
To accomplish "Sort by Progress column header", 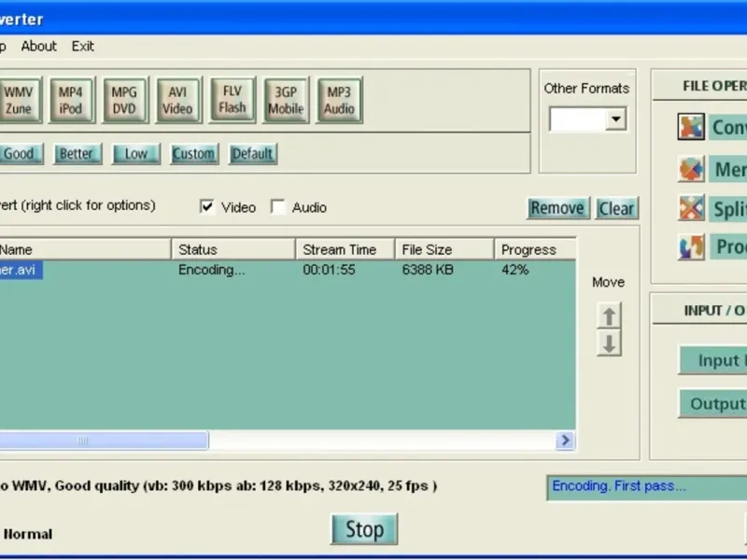I will [x=535, y=249].
